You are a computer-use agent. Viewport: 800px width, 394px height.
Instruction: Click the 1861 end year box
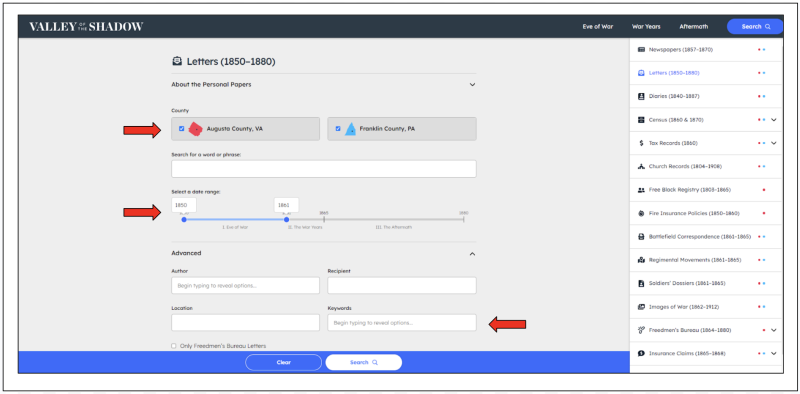(286, 205)
